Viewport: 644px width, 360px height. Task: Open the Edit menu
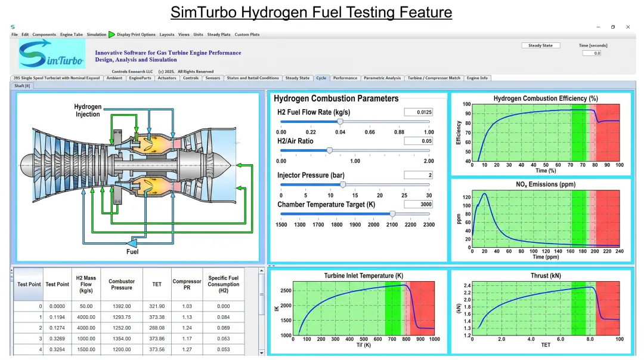(x=25, y=35)
